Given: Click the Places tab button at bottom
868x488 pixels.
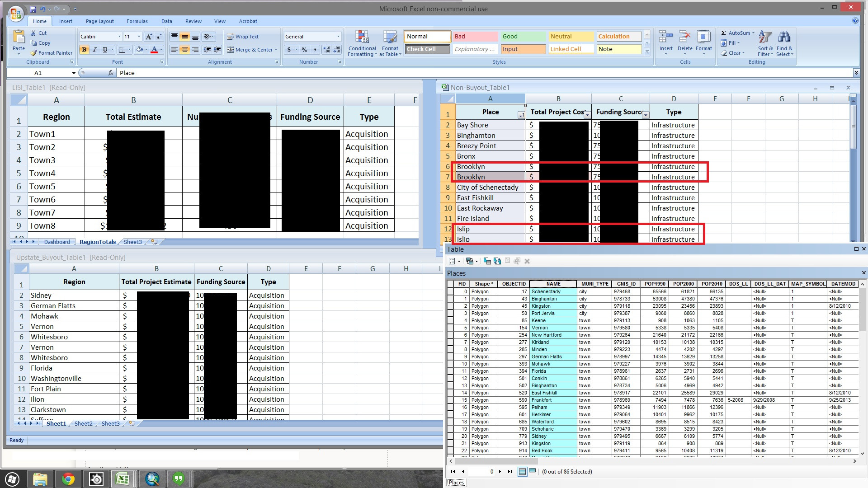Looking at the screenshot, I should pos(456,483).
